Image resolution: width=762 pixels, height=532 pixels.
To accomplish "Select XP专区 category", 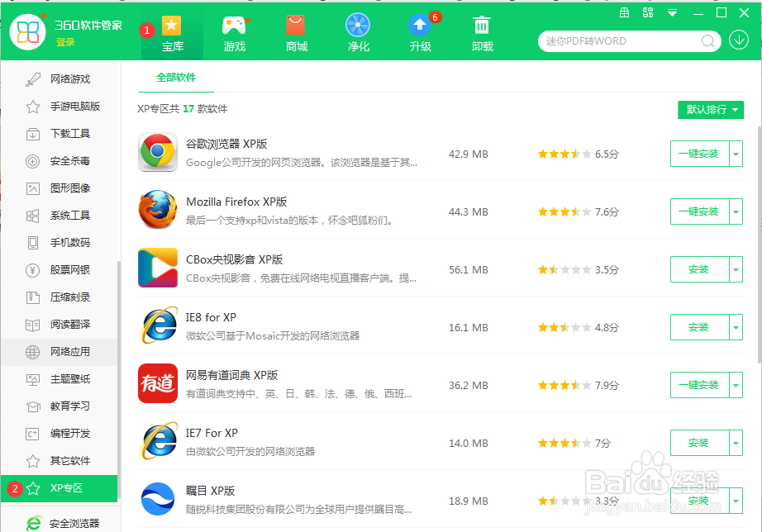I will pyautogui.click(x=60, y=488).
